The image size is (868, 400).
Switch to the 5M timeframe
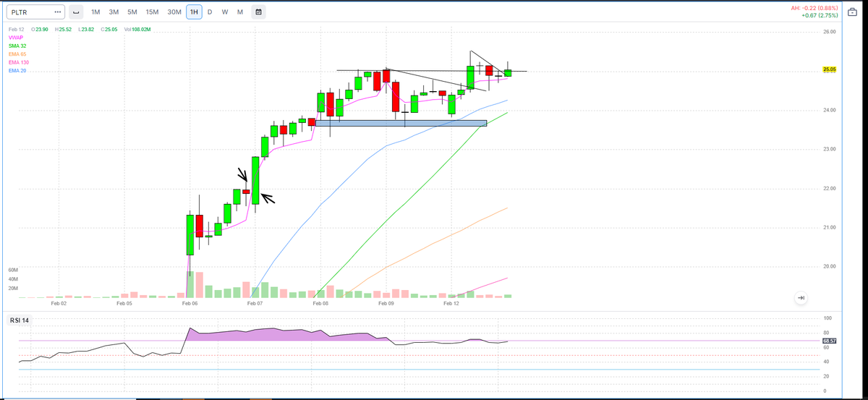pos(132,12)
